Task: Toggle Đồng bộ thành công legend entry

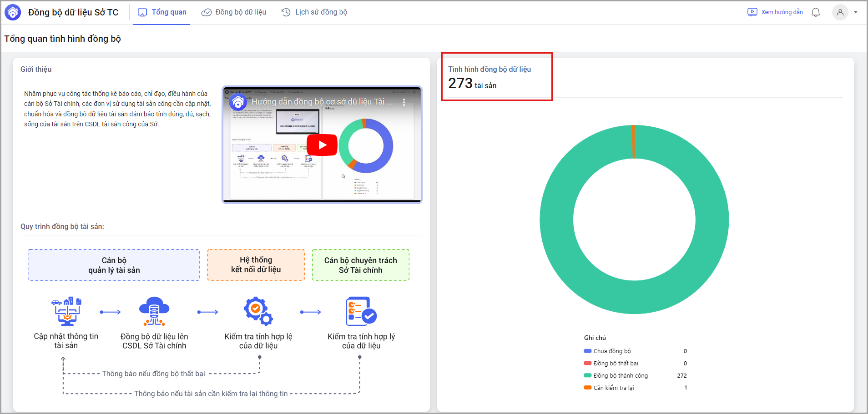Action: 621,376
